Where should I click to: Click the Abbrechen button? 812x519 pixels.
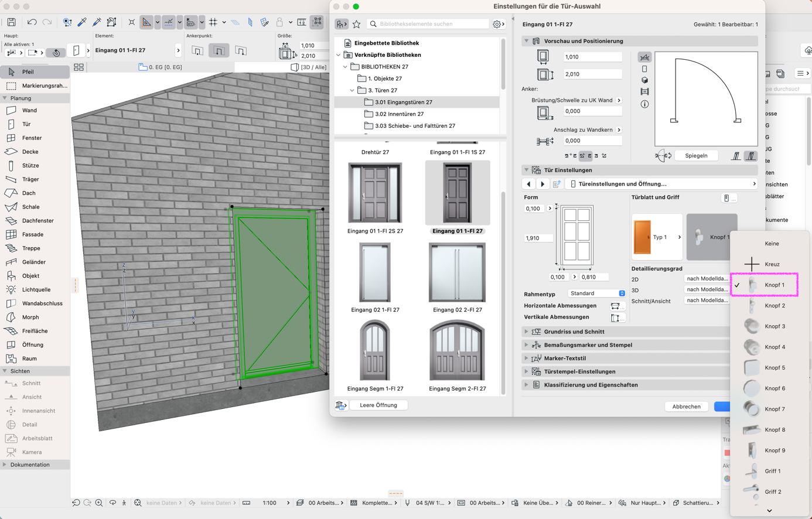pyautogui.click(x=686, y=407)
